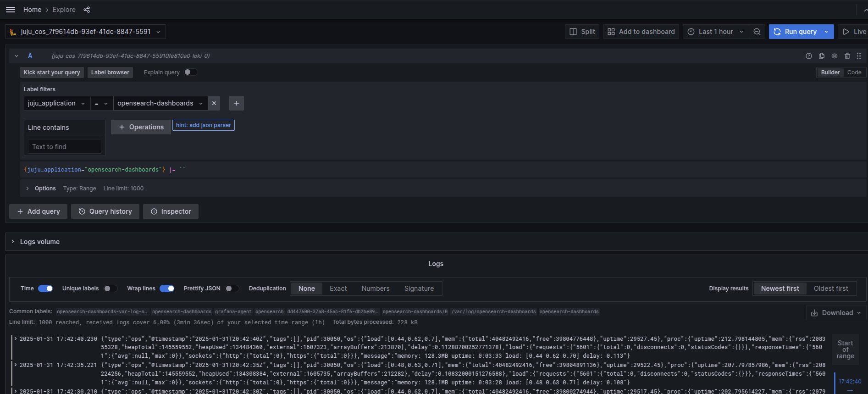Expand the Logs volume panel
868x394 pixels.
click(39, 242)
